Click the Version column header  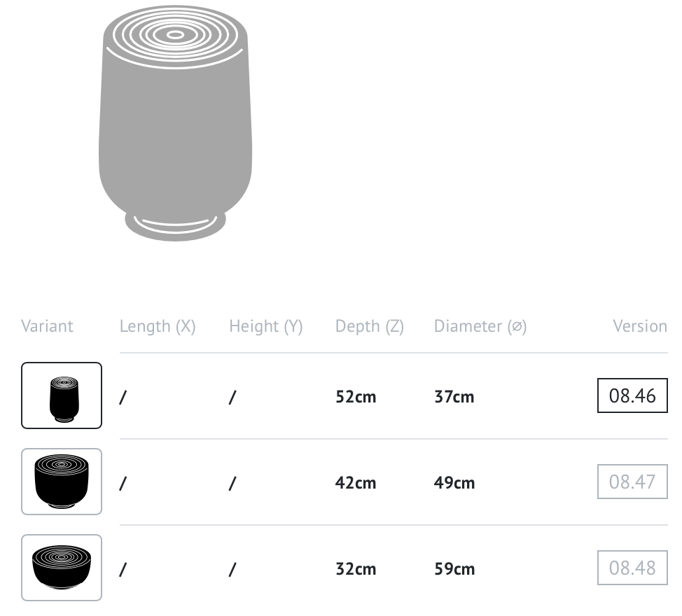(x=640, y=326)
